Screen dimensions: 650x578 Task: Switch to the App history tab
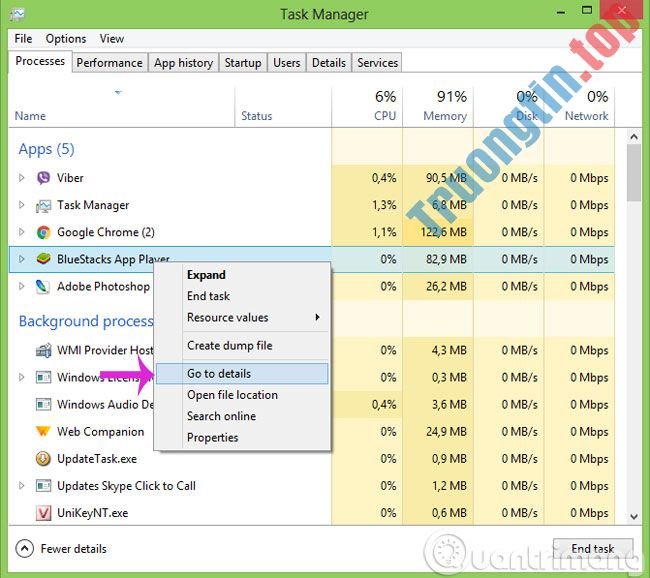[x=183, y=63]
